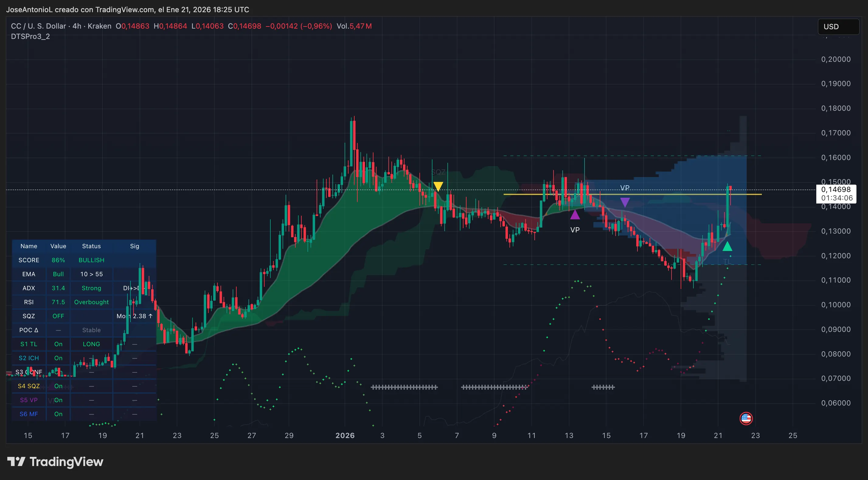Toggle the S1 TL On status cell
Viewport: 868px width, 480px height.
click(x=58, y=344)
